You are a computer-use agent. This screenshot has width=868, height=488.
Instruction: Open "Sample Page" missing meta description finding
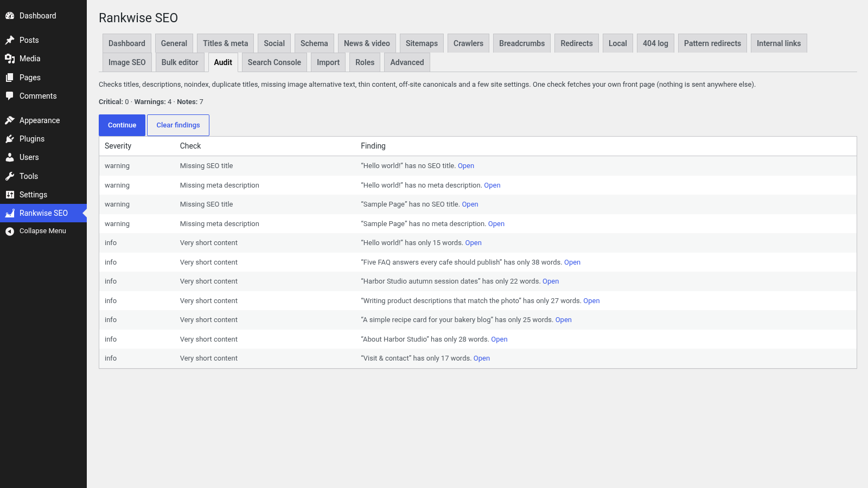coord(496,224)
